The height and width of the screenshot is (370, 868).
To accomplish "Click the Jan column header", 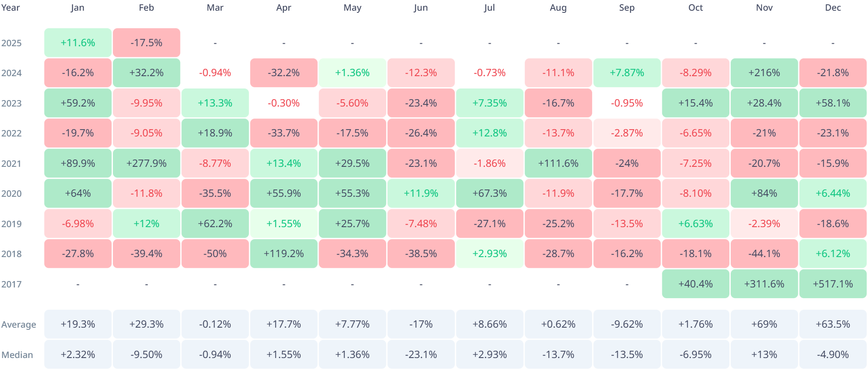I will pos(78,8).
